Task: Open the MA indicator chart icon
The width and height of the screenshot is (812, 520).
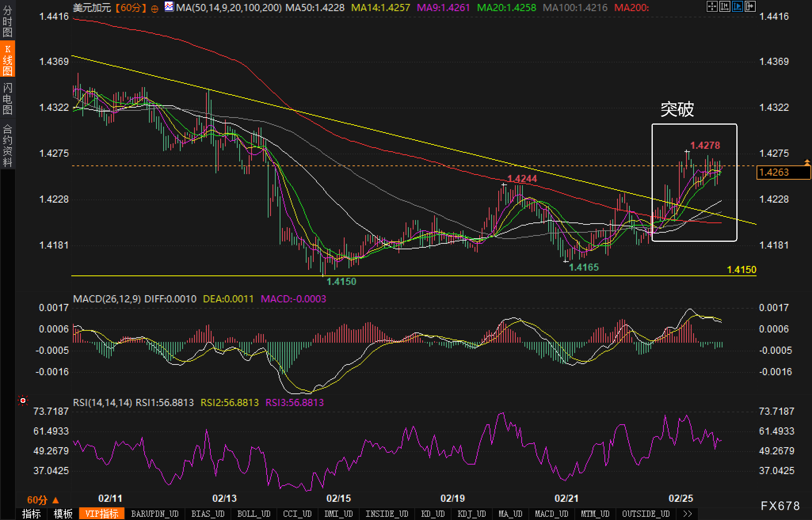Action: (169, 7)
